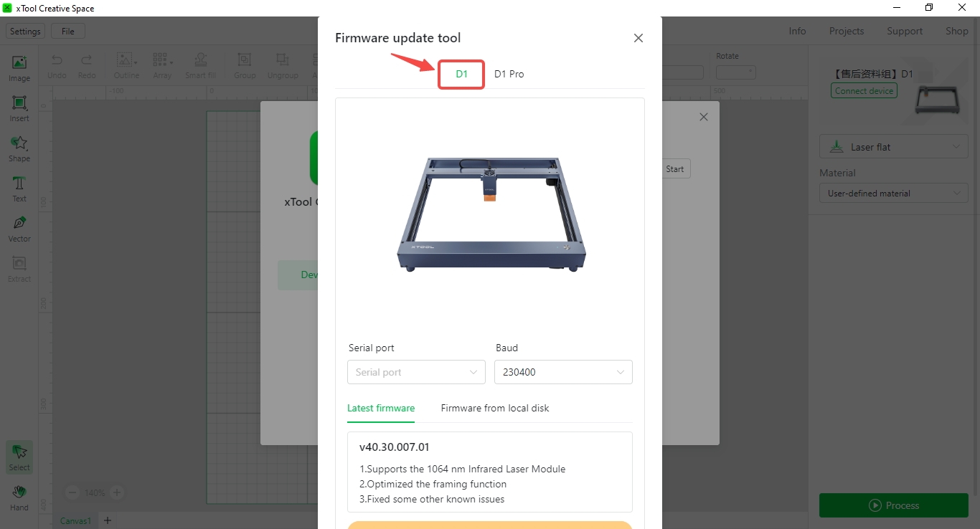
Task: Ungroup selected objects
Action: [283, 66]
